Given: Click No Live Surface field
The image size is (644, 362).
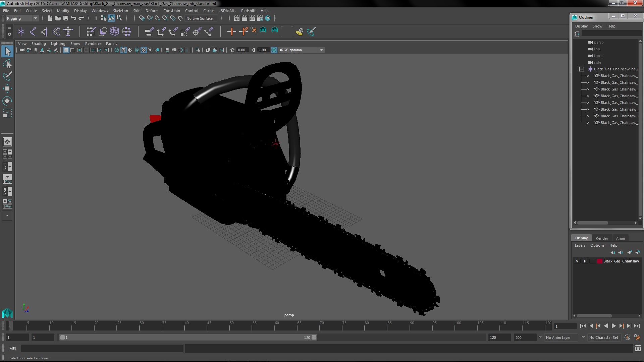Looking at the screenshot, I should [x=201, y=18].
